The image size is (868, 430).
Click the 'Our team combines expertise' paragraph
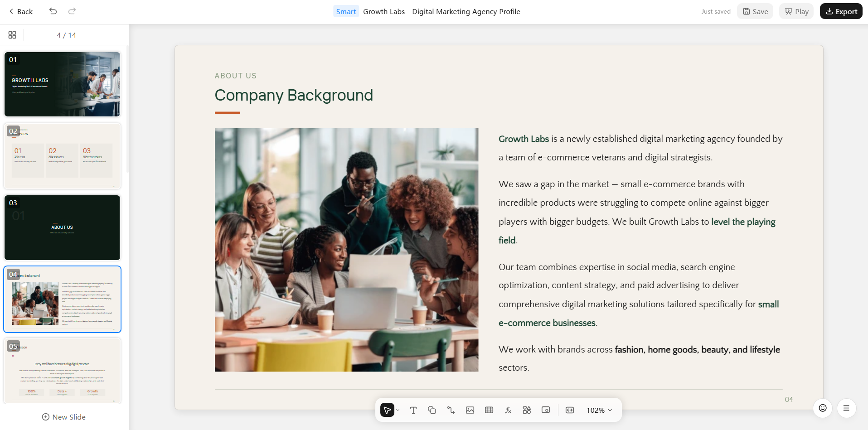(x=639, y=295)
